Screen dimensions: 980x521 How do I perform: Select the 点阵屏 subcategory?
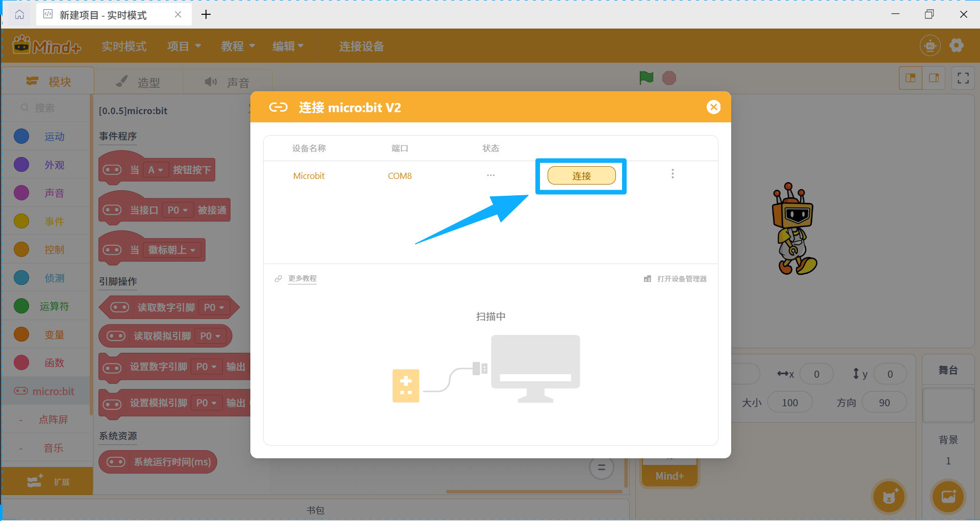coord(46,420)
